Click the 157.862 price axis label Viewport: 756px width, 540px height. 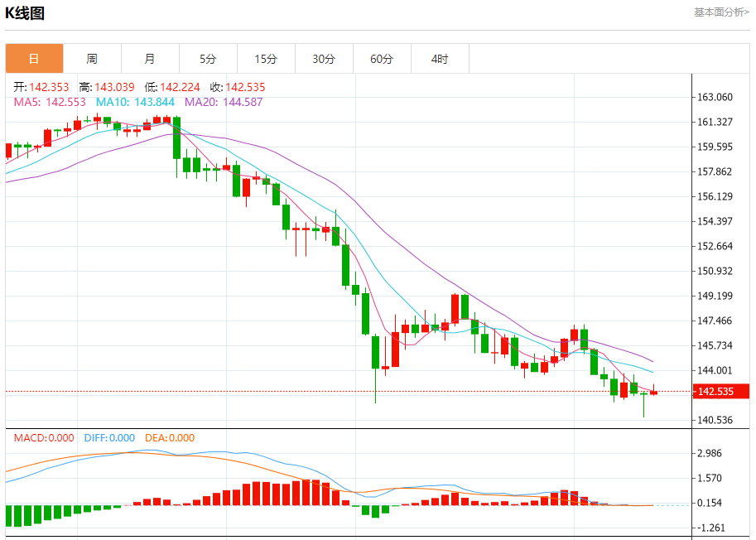715,171
